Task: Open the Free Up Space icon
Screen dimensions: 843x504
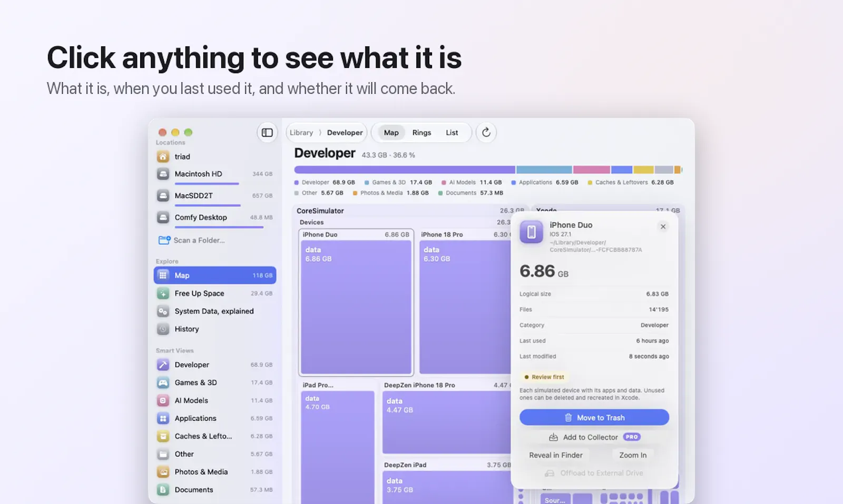Action: [163, 293]
